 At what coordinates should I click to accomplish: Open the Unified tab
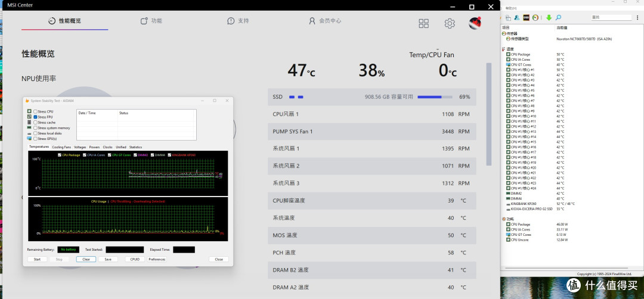tap(120, 147)
